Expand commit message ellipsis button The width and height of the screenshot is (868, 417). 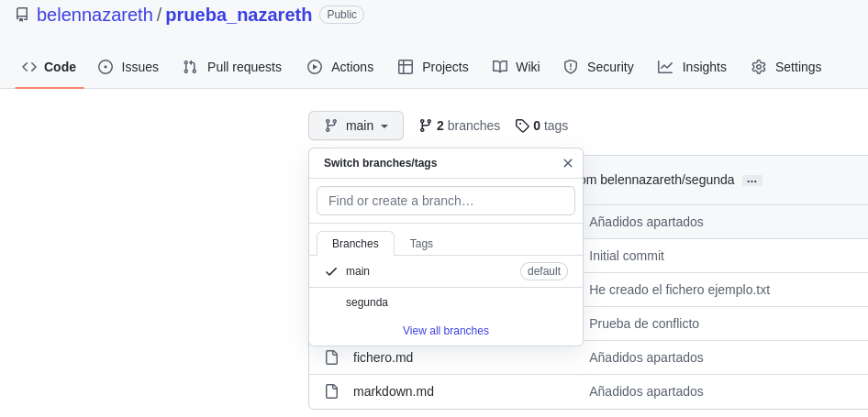pyautogui.click(x=752, y=181)
